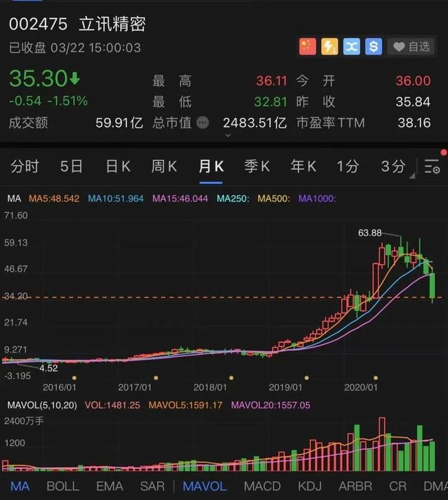Switch to the 分时 chart tab

click(x=25, y=166)
